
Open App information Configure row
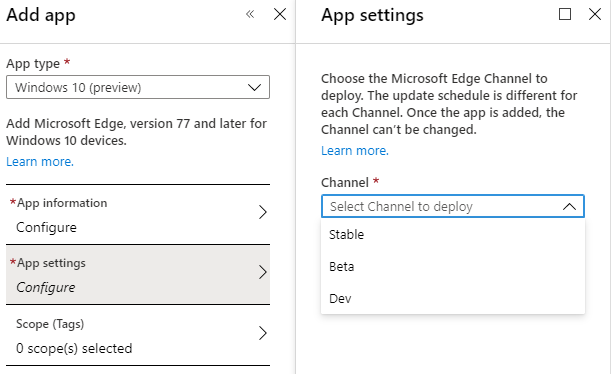pyautogui.click(x=138, y=215)
